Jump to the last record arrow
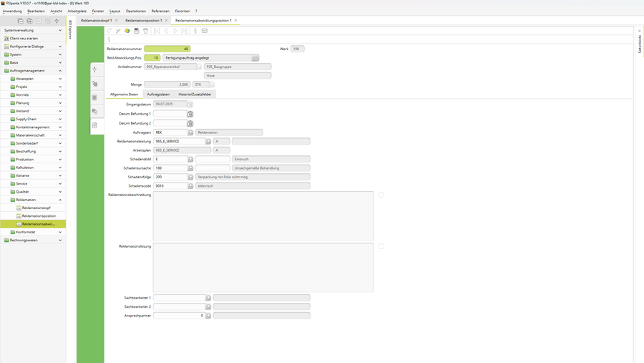Viewport: 644px width, 363px height. coord(185,31)
